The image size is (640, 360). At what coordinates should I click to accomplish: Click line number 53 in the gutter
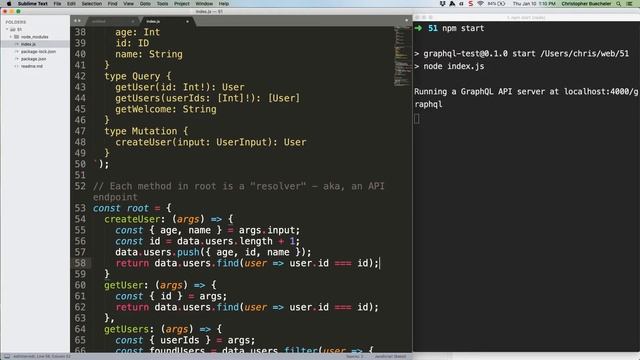point(80,208)
